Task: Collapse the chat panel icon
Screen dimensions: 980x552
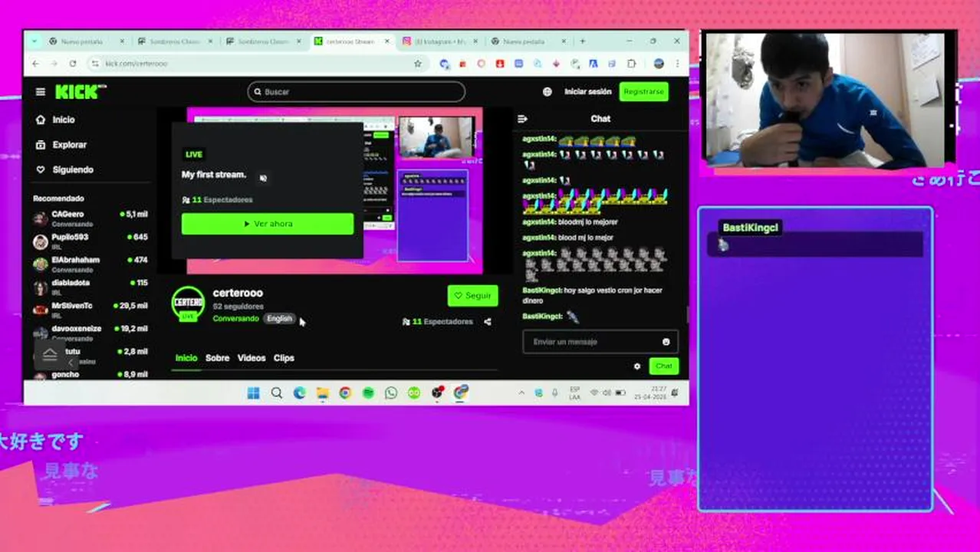Action: pyautogui.click(x=523, y=119)
